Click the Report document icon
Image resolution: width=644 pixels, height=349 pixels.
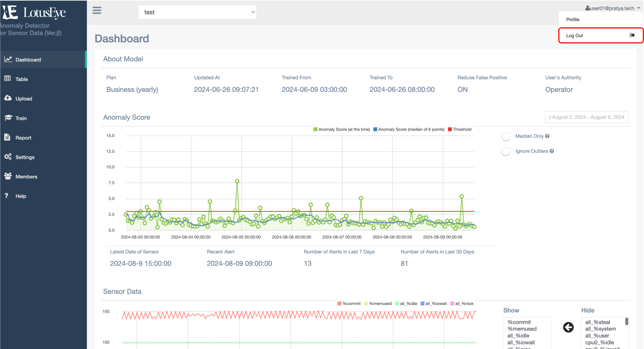click(x=7, y=137)
